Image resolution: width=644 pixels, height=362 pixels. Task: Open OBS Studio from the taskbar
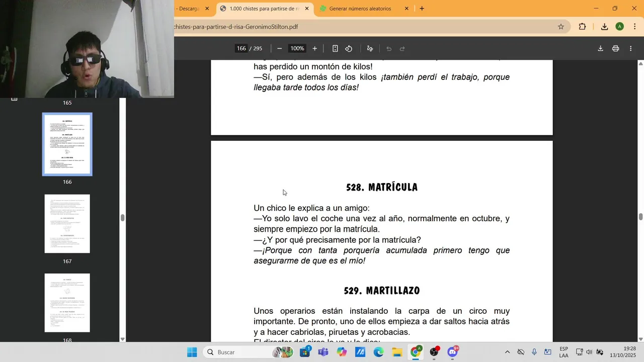click(434, 352)
